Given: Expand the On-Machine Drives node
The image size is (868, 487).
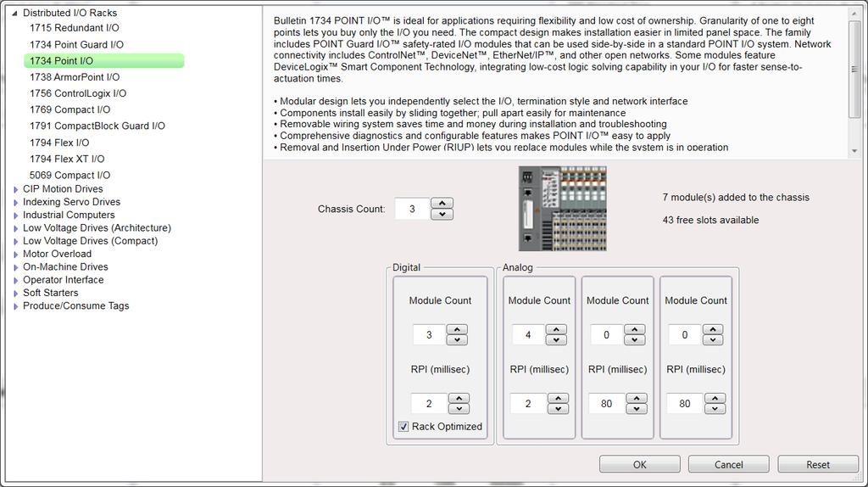Looking at the screenshot, I should pos(15,267).
